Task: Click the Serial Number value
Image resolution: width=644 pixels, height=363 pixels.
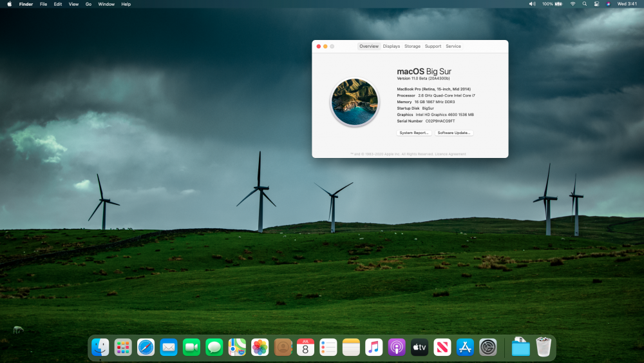Action: pyautogui.click(x=440, y=121)
